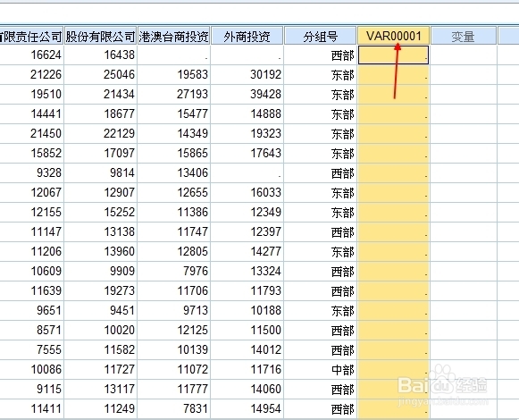The image size is (519, 420).
Task: Click cell value 27193
Action: click(x=192, y=94)
